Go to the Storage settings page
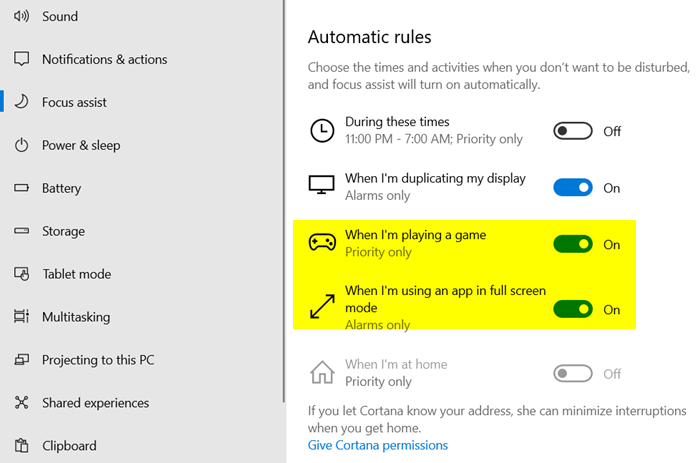 click(x=63, y=231)
